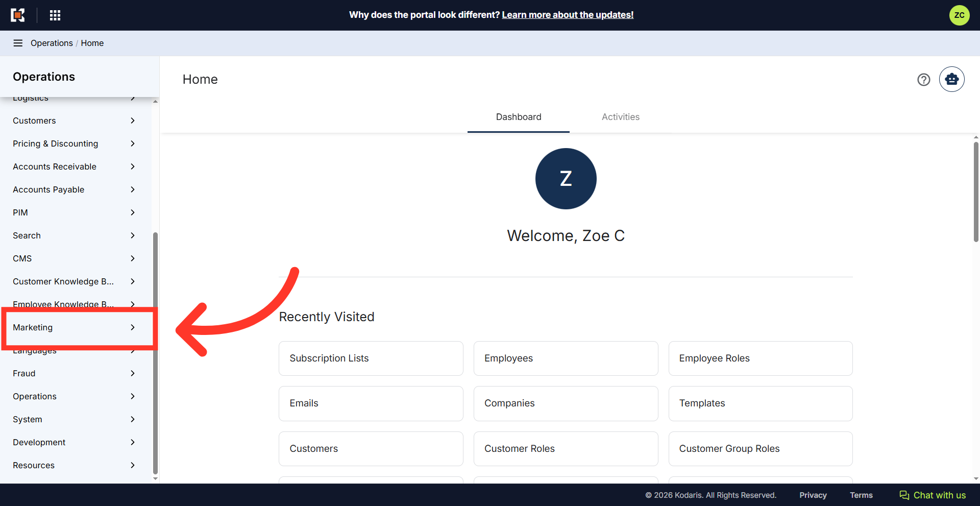Expand the Fraud sidebar section
The image size is (980, 506).
click(75, 373)
